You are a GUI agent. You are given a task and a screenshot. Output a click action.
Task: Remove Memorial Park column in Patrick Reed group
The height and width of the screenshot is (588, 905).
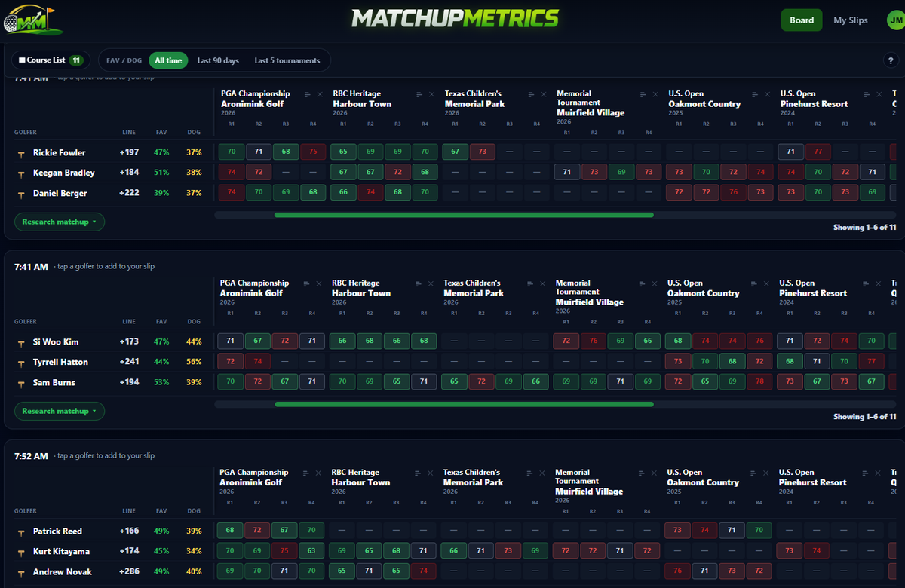click(543, 473)
